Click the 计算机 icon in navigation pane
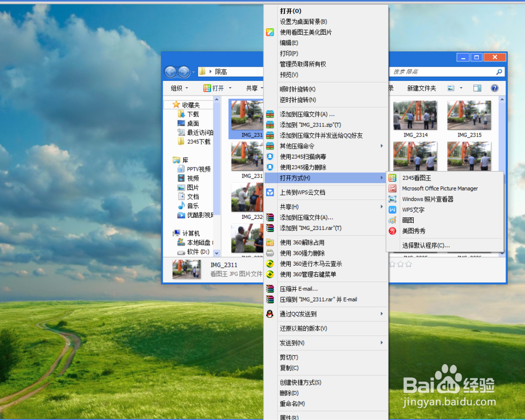The width and height of the screenshot is (525, 420). [176, 233]
